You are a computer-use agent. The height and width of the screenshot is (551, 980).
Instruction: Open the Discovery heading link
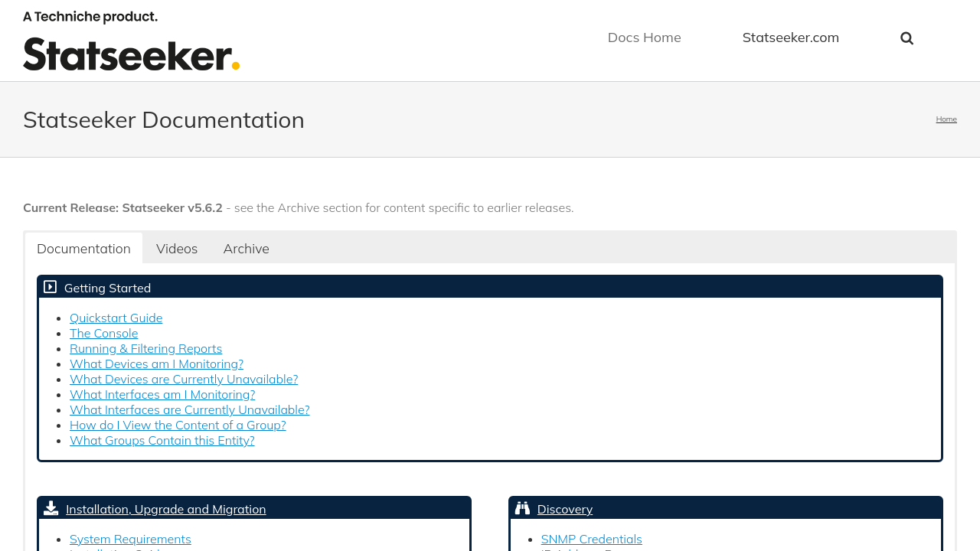click(565, 509)
